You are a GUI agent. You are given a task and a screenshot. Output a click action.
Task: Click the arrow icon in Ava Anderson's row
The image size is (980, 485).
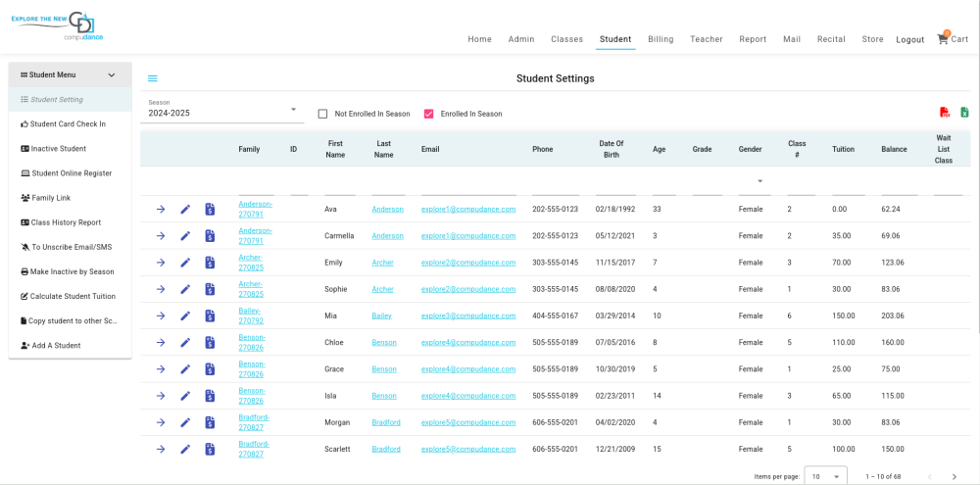tap(161, 210)
